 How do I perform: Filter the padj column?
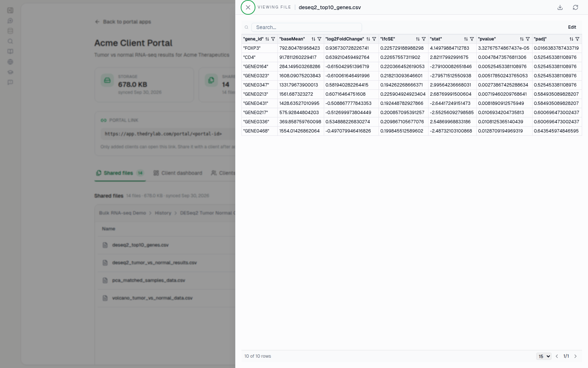(x=577, y=39)
